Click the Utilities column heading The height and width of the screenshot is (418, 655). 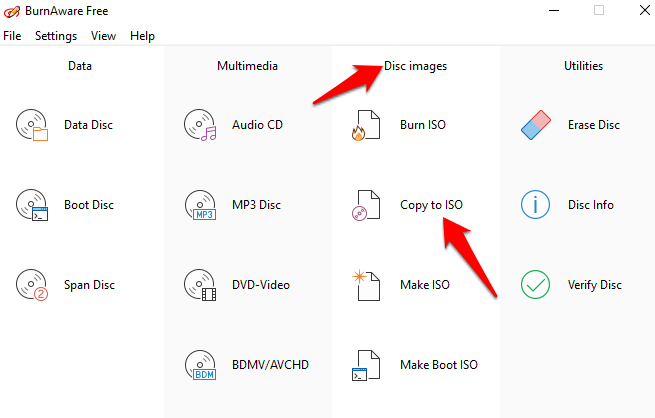pyautogui.click(x=583, y=66)
